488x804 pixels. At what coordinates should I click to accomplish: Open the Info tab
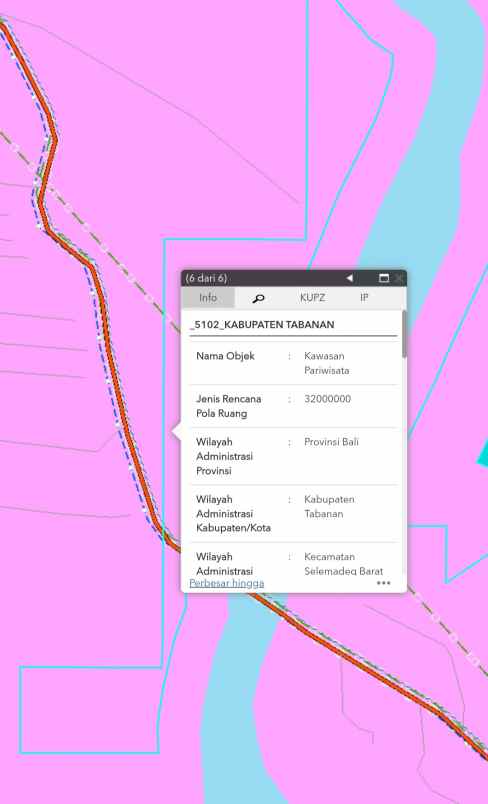pyautogui.click(x=208, y=297)
